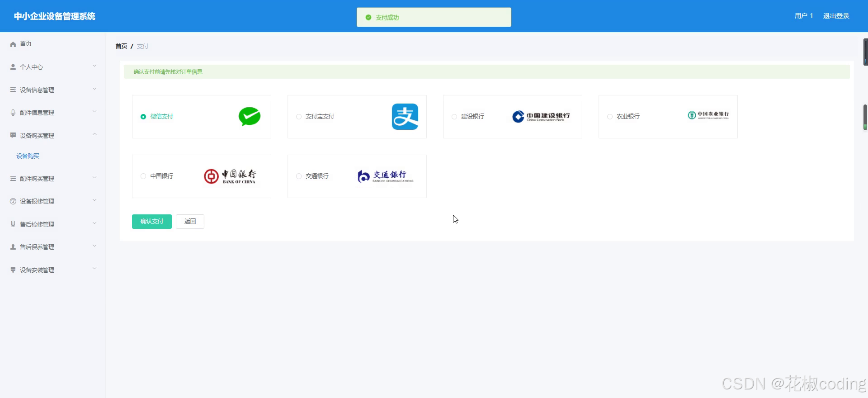The height and width of the screenshot is (398, 868).
Task: Open the 配件信息管理 menu label
Action: click(37, 113)
